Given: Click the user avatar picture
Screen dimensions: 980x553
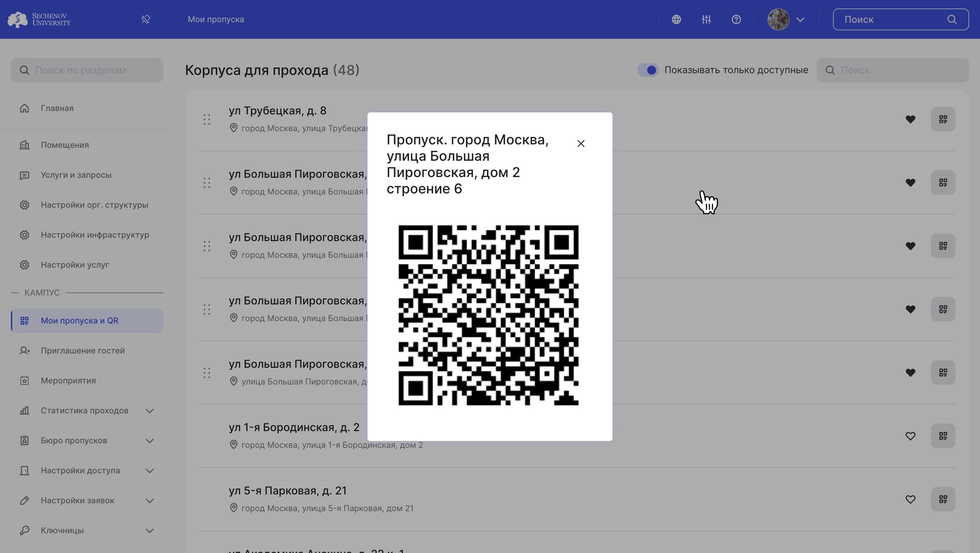Looking at the screenshot, I should (778, 19).
